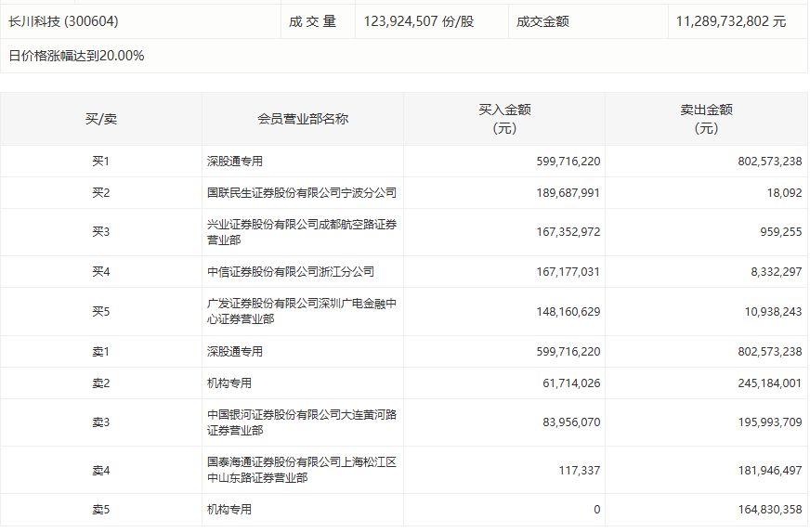Image resolution: width=810 pixels, height=532 pixels.
Task: Click 兴业证券股份有限公司成都航空路证券营业部
Action: point(302,232)
